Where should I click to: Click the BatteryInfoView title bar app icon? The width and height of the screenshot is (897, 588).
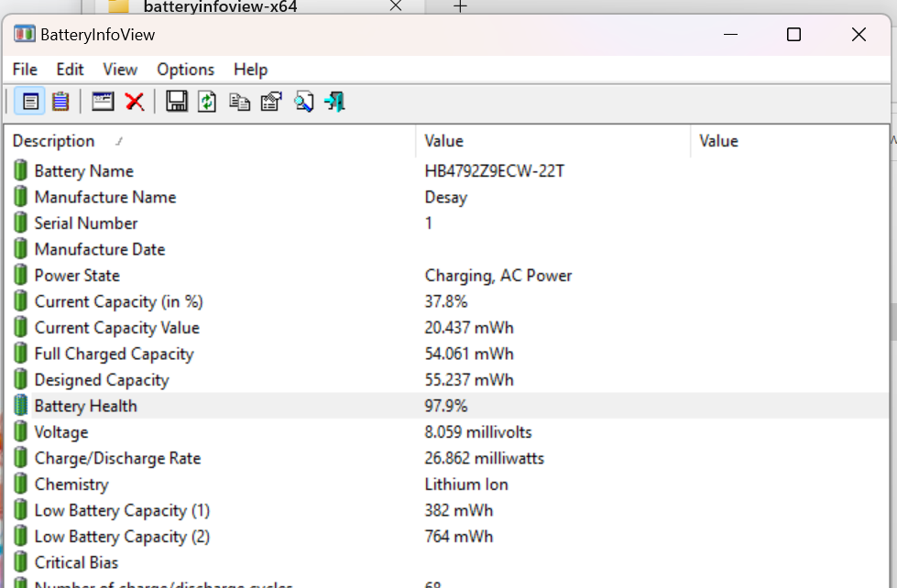[x=24, y=34]
